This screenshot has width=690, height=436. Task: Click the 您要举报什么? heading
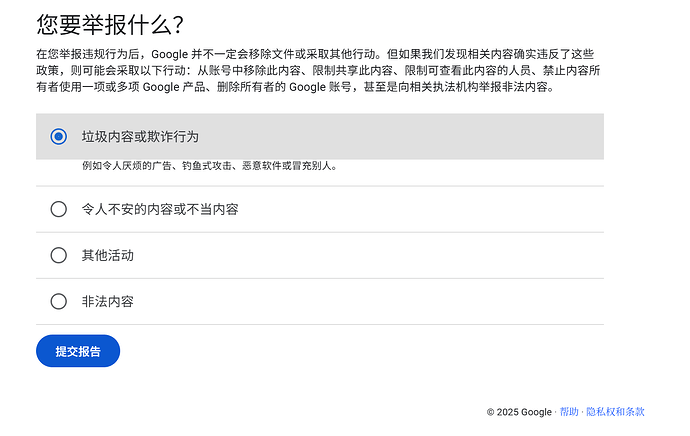tap(110, 24)
